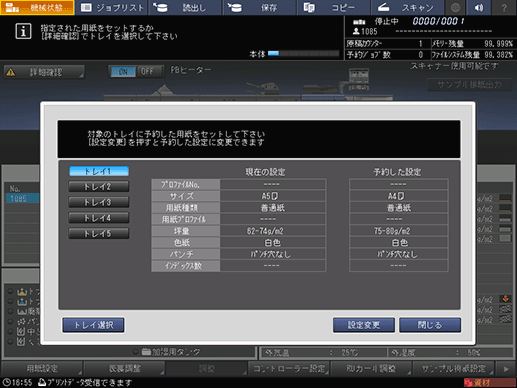Expand the 用紙設定 paper settings menu
This screenshot has width=517, height=388.
(42, 369)
